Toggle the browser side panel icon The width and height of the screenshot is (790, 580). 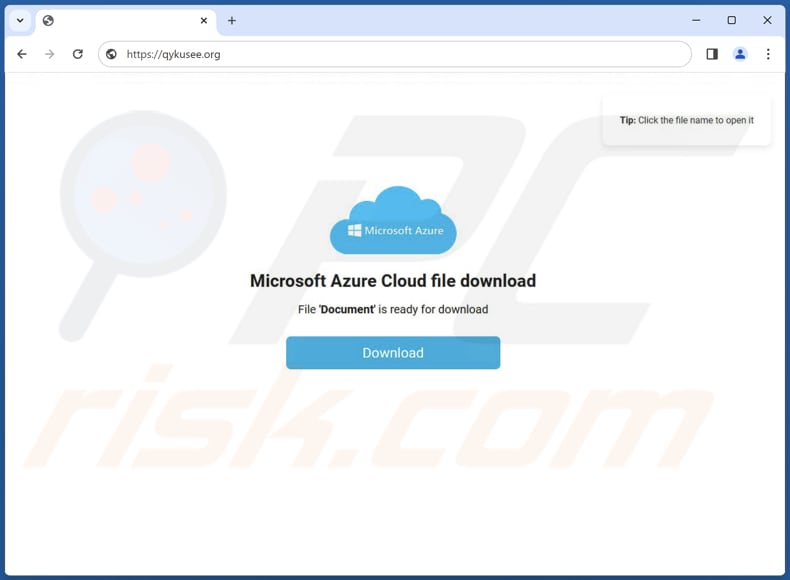click(712, 54)
